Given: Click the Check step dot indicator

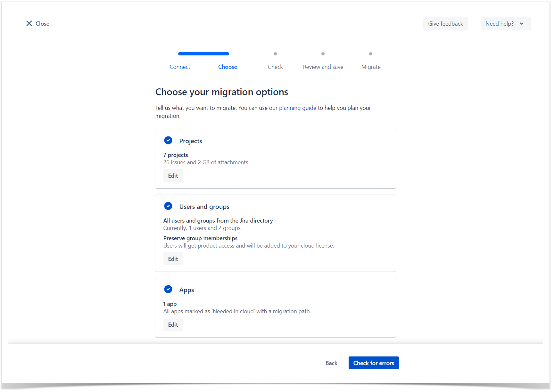Looking at the screenshot, I should [x=275, y=54].
